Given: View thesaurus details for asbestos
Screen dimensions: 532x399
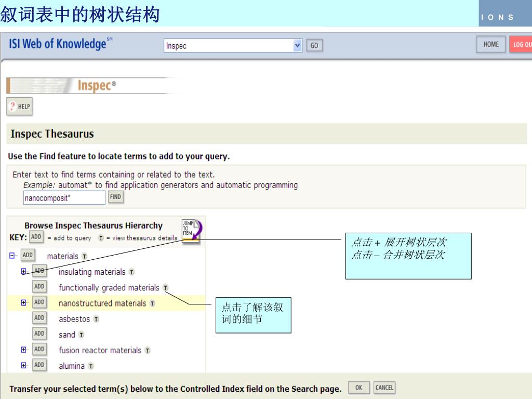Looking at the screenshot, I should 96,319.
